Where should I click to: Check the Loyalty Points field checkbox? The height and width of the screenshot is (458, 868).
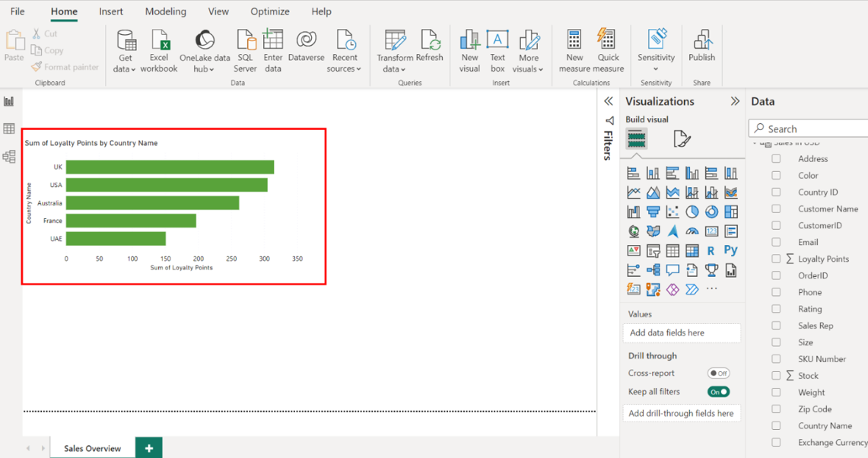pos(776,259)
